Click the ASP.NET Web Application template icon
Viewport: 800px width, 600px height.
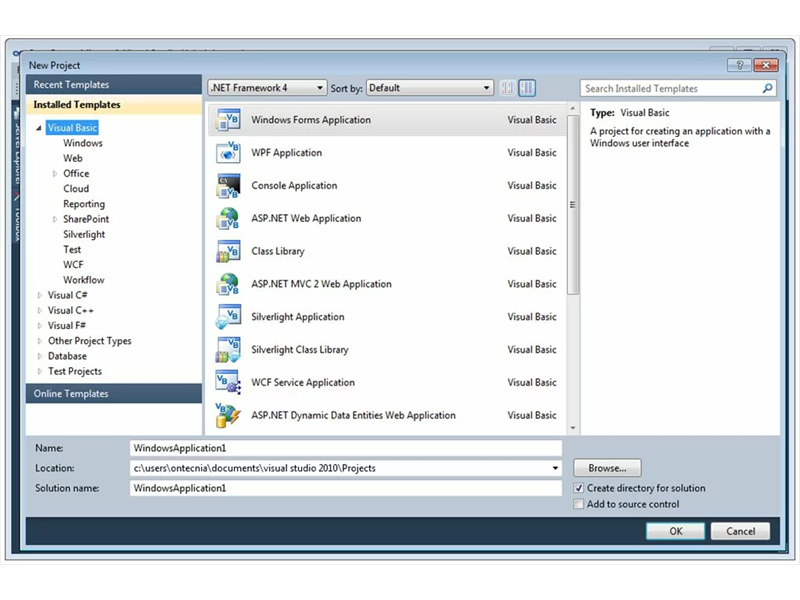pyautogui.click(x=228, y=218)
